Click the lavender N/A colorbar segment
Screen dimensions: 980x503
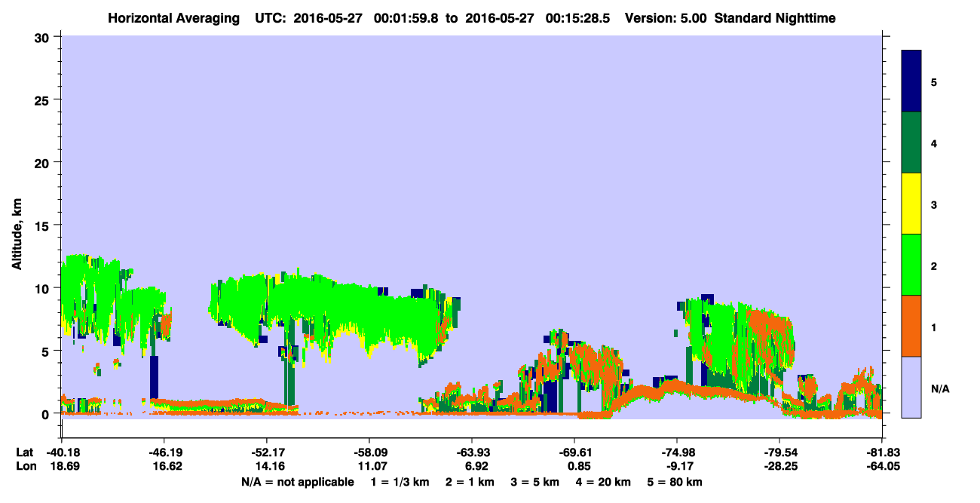pyautogui.click(x=911, y=387)
